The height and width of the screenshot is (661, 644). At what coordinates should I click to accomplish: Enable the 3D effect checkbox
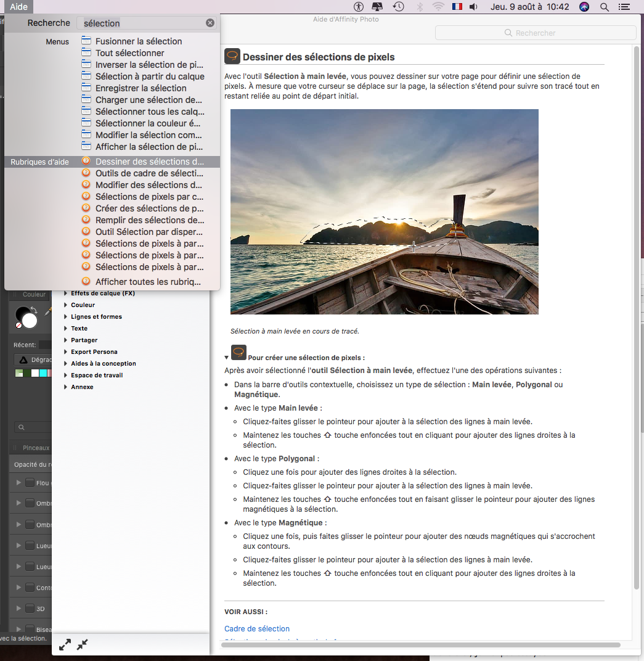point(30,609)
